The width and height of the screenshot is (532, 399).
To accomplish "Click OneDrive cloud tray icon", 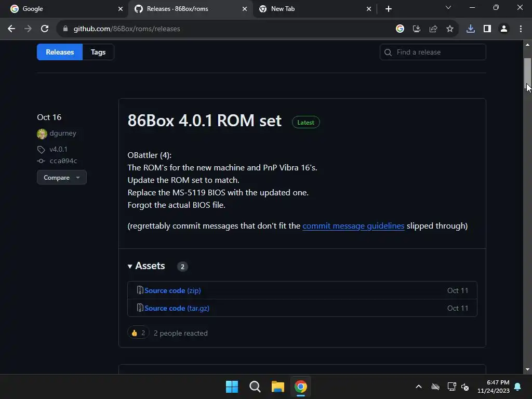I will click(435, 387).
